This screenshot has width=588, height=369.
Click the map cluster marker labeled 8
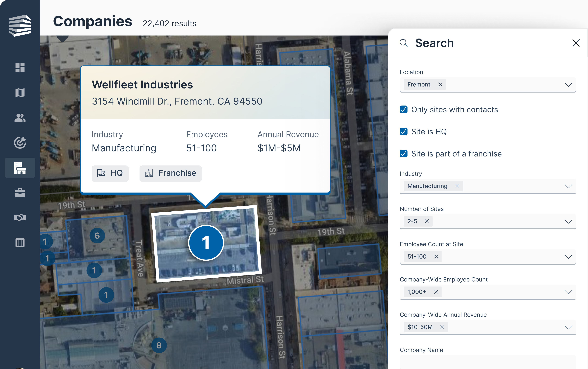(159, 345)
